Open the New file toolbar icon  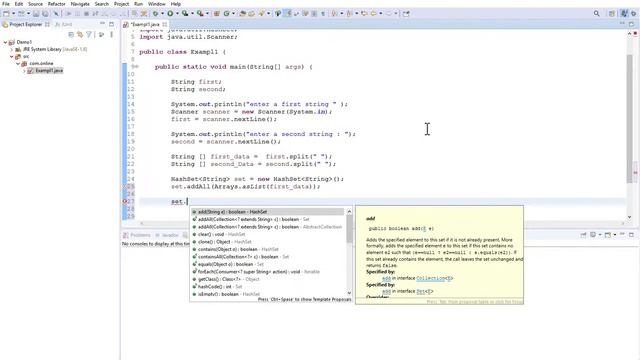(x=6, y=13)
